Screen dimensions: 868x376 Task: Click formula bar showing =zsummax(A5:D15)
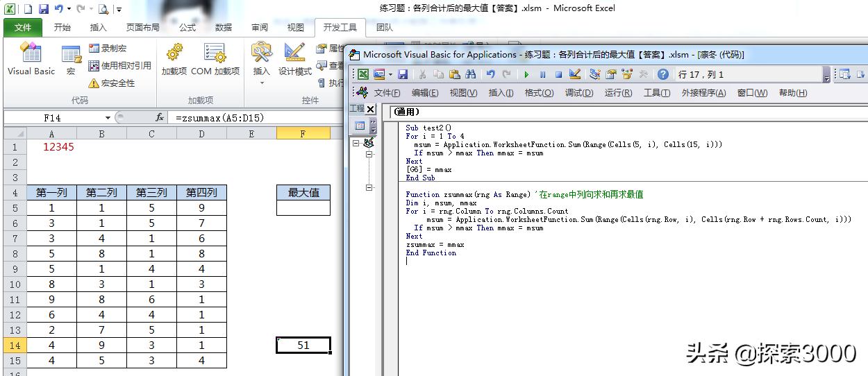point(257,118)
